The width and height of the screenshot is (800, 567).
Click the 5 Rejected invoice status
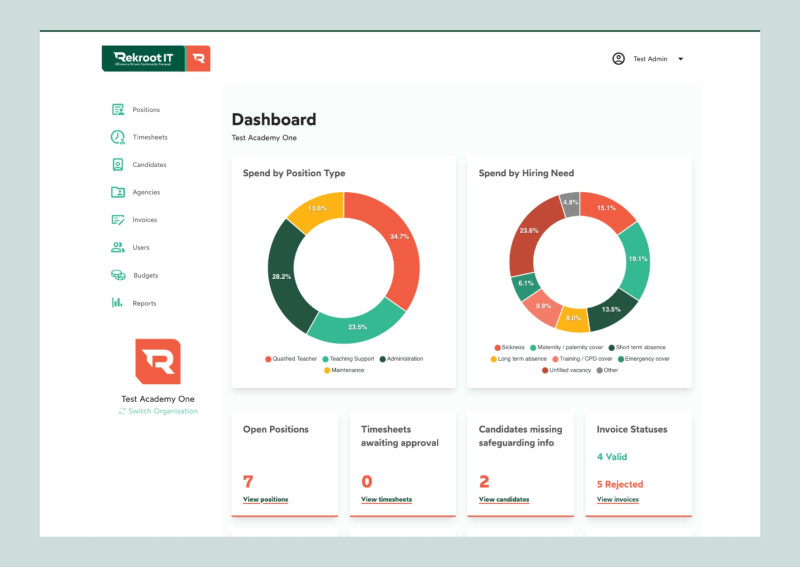(x=620, y=484)
